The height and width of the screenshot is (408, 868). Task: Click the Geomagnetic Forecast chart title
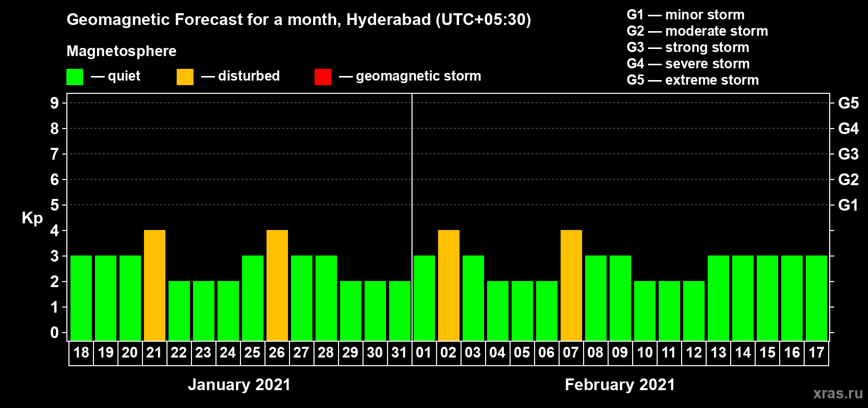click(299, 20)
